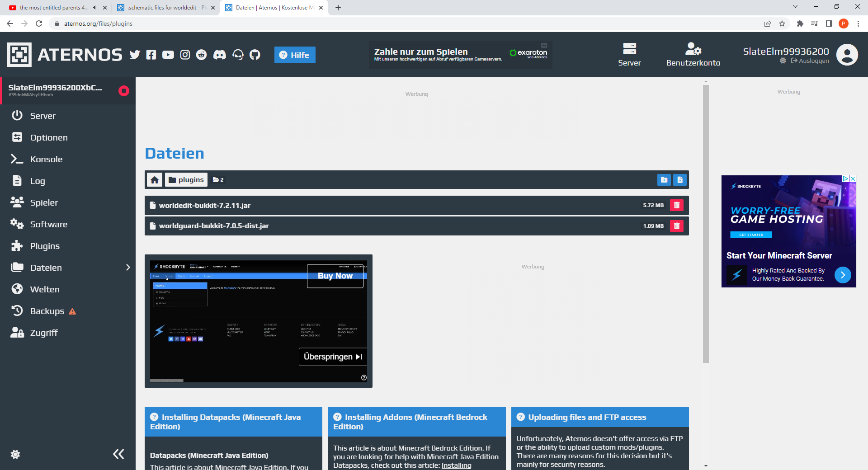Screen dimensions: 868x470
Task: Create a new folder in plugins
Action: (664, 180)
